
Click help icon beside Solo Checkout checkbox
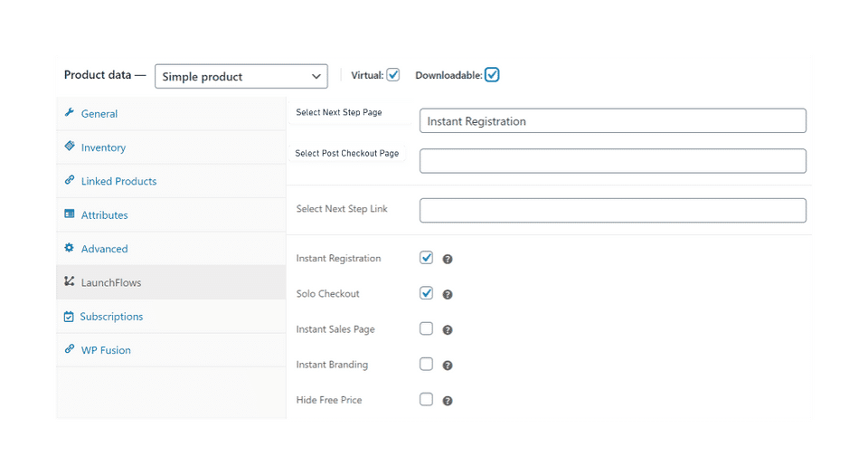pos(448,294)
